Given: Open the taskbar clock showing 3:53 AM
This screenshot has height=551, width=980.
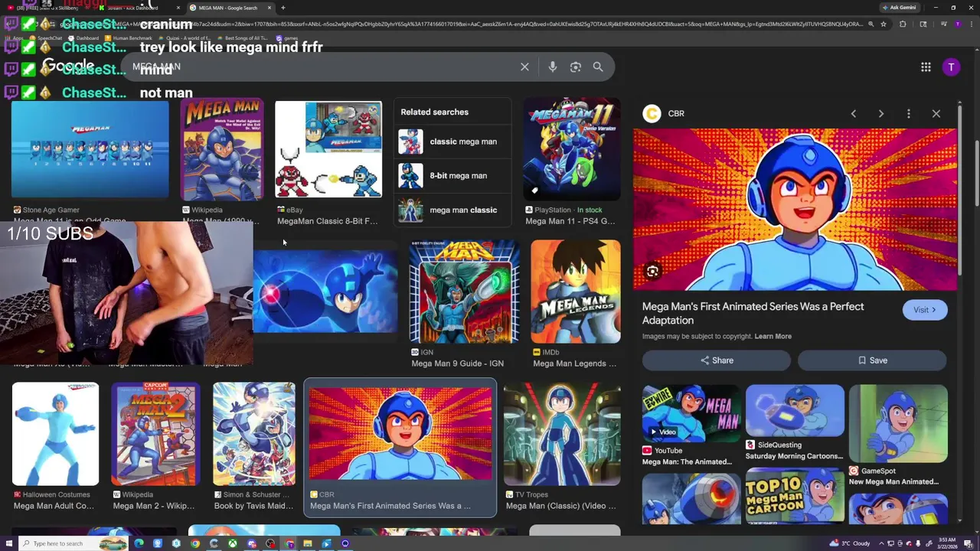Looking at the screenshot, I should (x=947, y=543).
